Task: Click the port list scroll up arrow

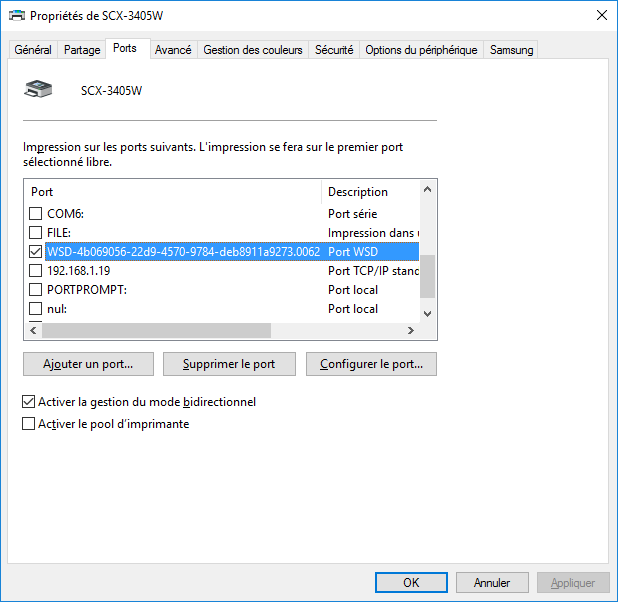Action: pos(428,190)
